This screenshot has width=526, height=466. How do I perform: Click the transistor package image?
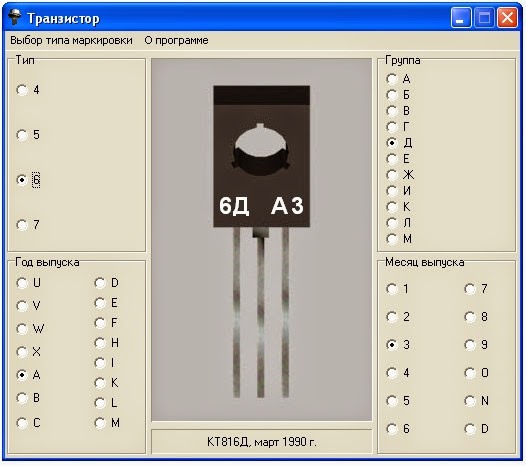(262, 240)
